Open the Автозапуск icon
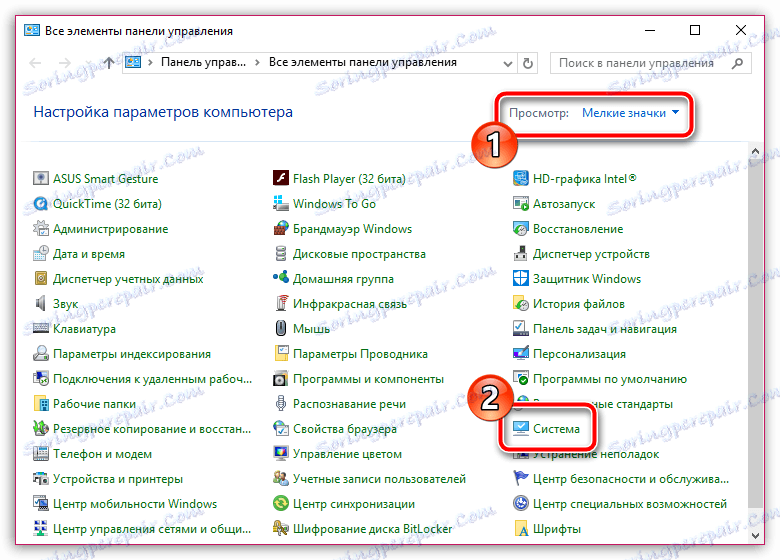780x560 pixels. [x=520, y=203]
